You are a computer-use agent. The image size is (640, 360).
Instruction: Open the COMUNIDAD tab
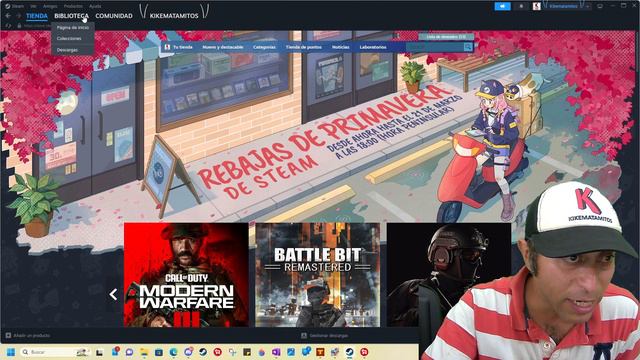[x=114, y=16]
